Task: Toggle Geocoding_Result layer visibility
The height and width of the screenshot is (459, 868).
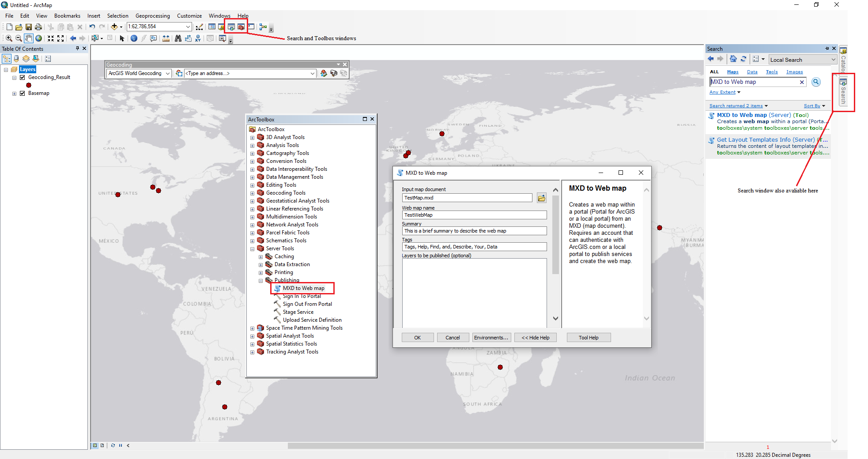Action: pos(22,77)
